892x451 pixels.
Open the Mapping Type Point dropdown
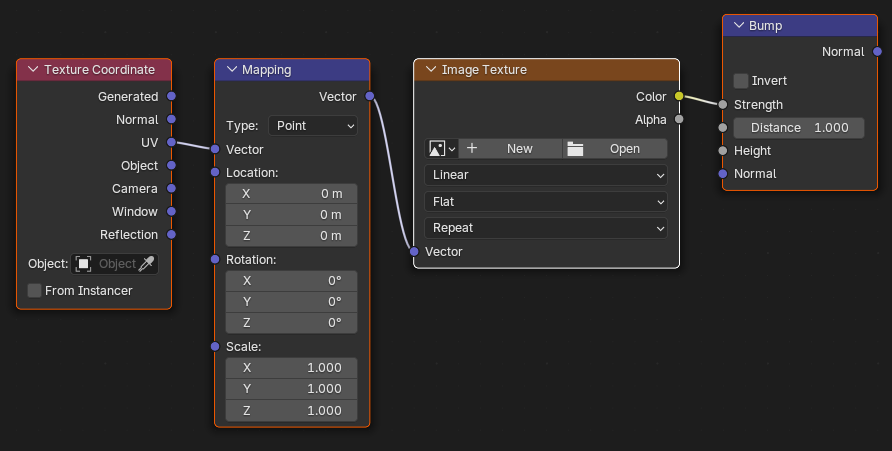click(313, 126)
